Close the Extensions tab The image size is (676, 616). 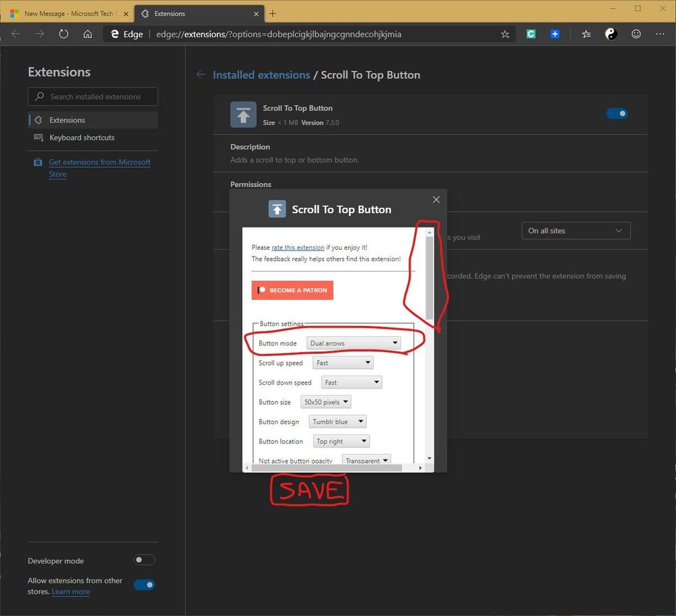(256, 14)
